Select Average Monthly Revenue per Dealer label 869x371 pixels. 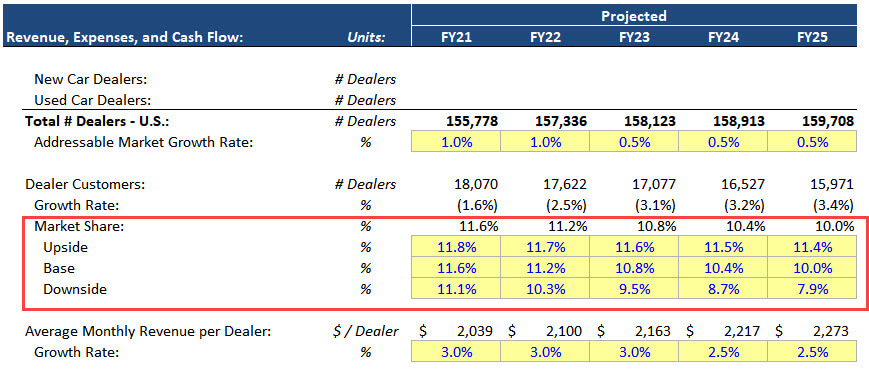click(148, 332)
